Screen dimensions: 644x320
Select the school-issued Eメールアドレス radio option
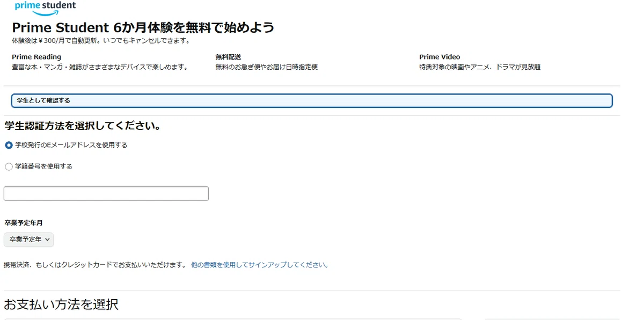pyautogui.click(x=9, y=145)
